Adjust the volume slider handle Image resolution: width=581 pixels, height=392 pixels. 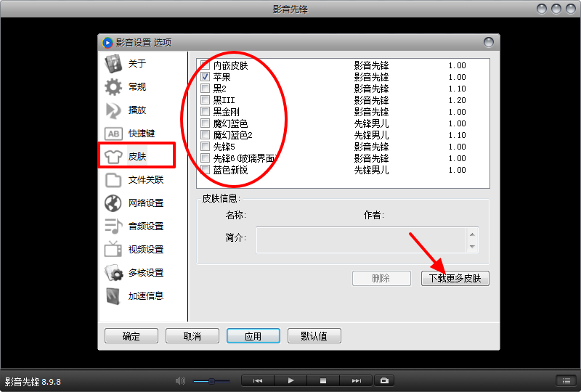[211, 381]
